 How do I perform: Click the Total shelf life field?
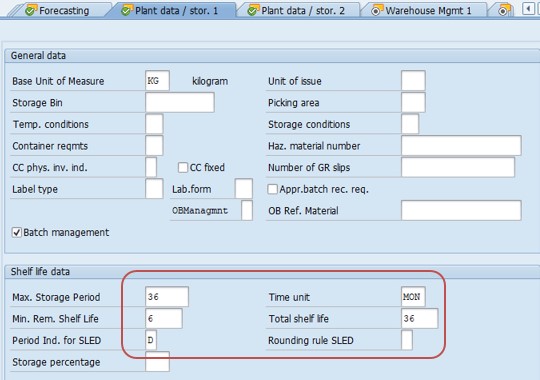point(419,318)
